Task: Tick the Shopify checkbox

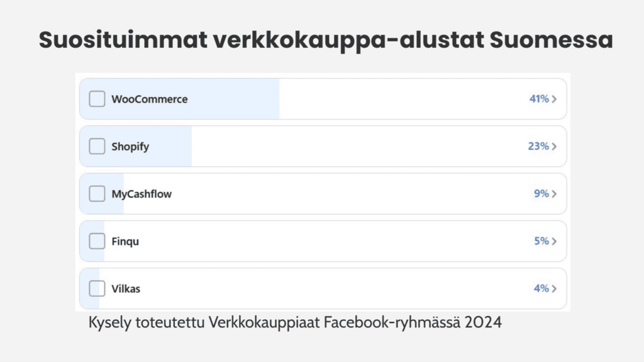Action: click(97, 147)
